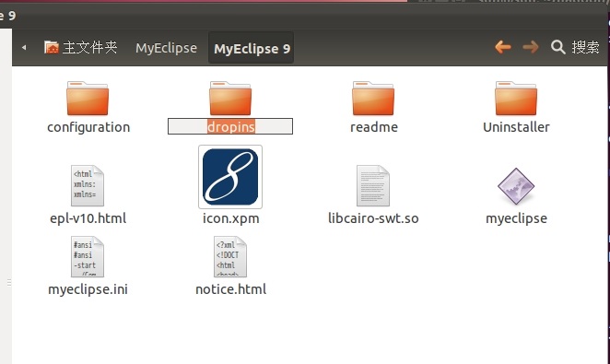Click the libcairo-swt.so file name
This screenshot has height=364, width=610.
click(x=373, y=218)
